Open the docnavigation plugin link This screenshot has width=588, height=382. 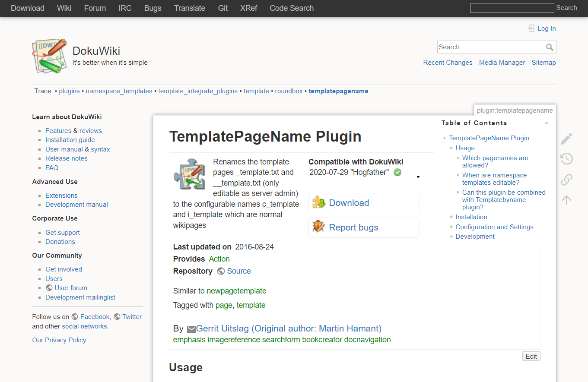click(x=368, y=340)
